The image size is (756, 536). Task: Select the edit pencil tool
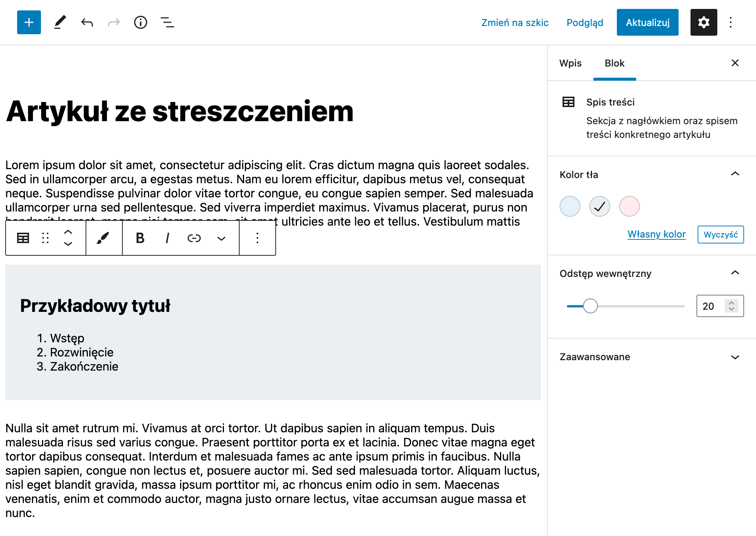click(x=60, y=22)
